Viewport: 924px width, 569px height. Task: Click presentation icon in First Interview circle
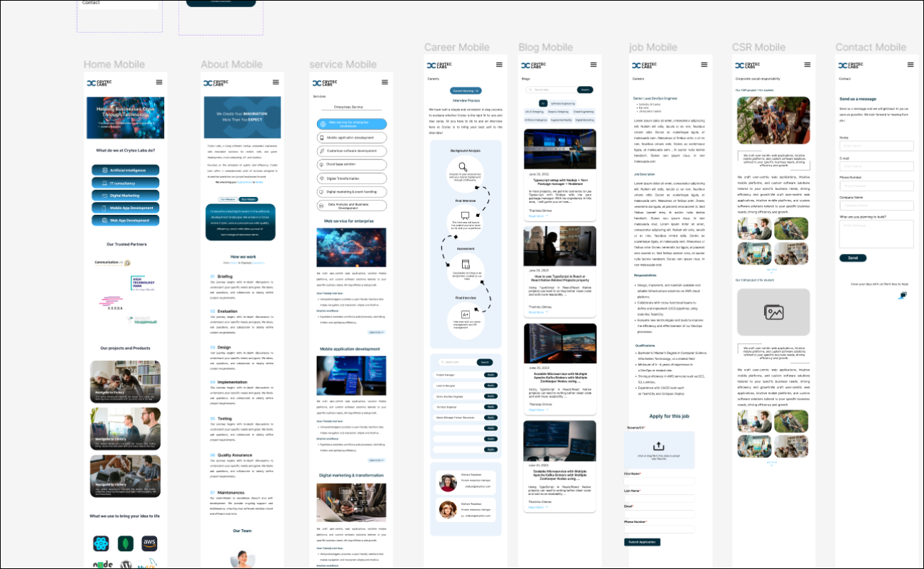point(465,216)
